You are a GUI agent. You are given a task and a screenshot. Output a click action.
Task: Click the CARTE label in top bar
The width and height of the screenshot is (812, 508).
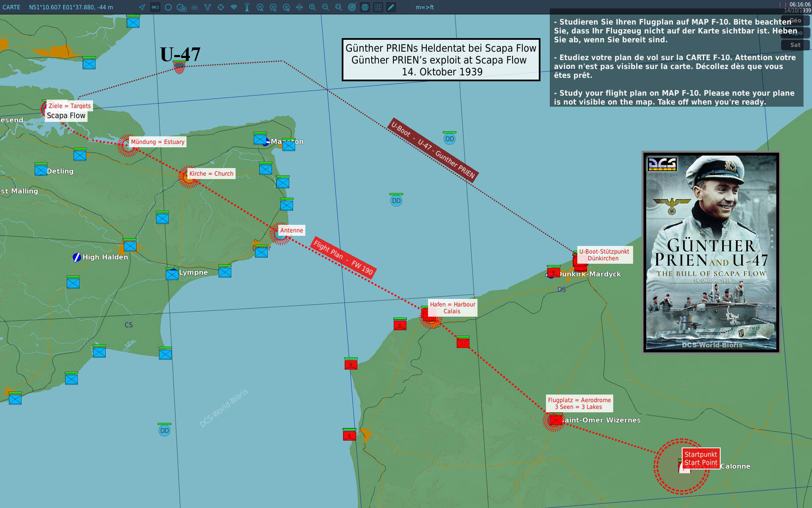tap(11, 7)
